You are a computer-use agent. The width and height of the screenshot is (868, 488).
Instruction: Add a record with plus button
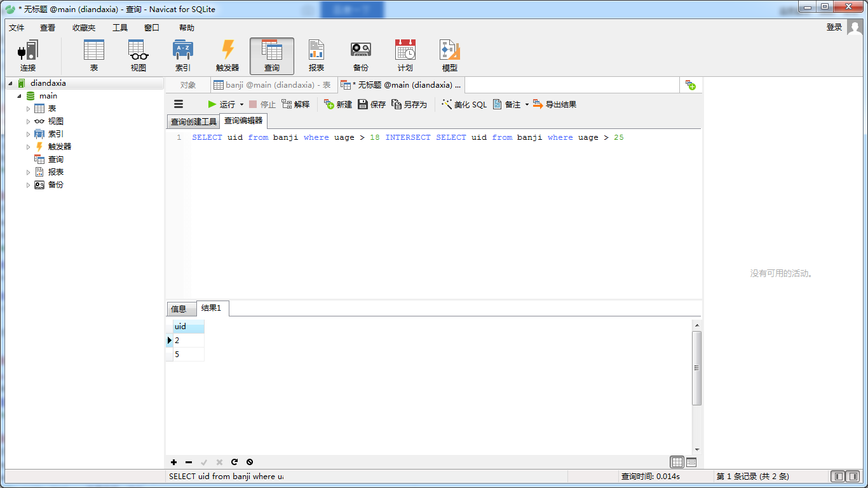(x=174, y=463)
